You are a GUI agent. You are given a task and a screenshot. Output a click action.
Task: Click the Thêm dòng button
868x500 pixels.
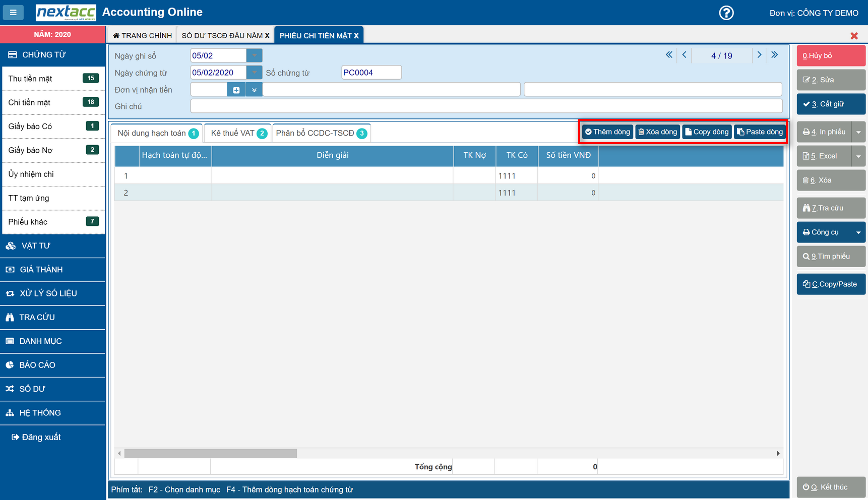(x=607, y=132)
